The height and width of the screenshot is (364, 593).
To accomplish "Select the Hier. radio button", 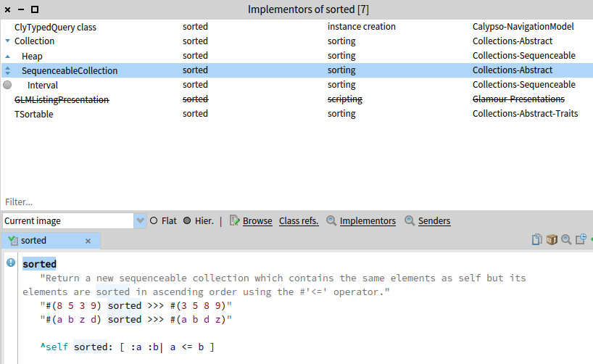I will [x=187, y=220].
